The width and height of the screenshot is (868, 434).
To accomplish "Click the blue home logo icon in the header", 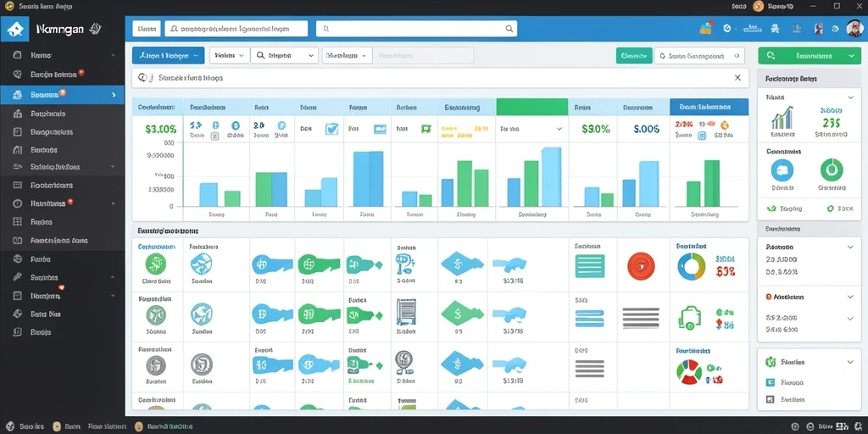I will pos(14,29).
